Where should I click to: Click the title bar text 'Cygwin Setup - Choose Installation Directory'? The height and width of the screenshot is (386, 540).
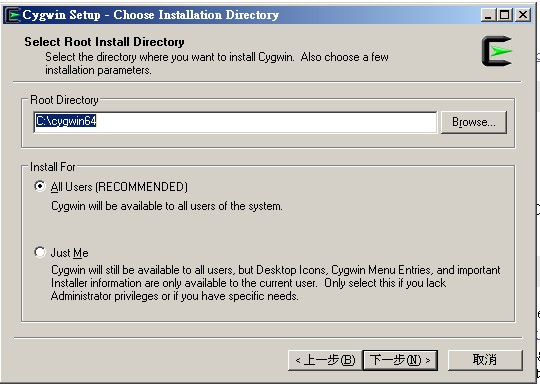point(151,15)
